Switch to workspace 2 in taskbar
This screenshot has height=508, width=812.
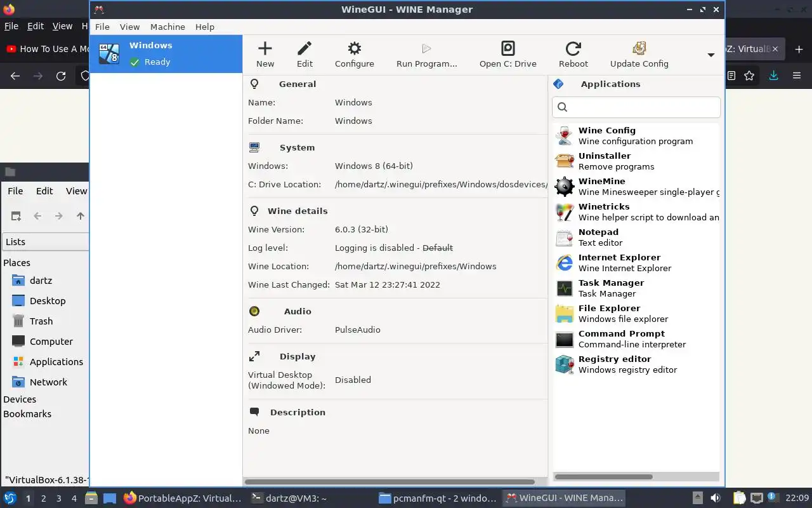click(x=43, y=498)
